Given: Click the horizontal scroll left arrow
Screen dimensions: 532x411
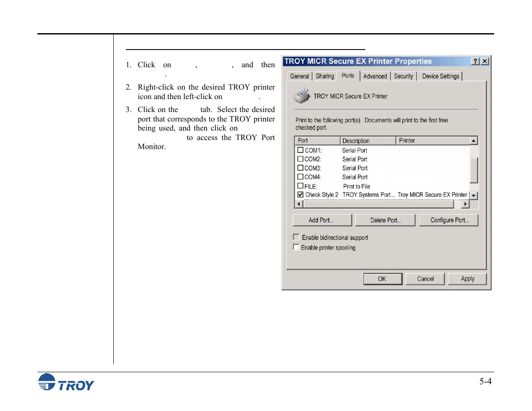Looking at the screenshot, I should coord(299,204).
